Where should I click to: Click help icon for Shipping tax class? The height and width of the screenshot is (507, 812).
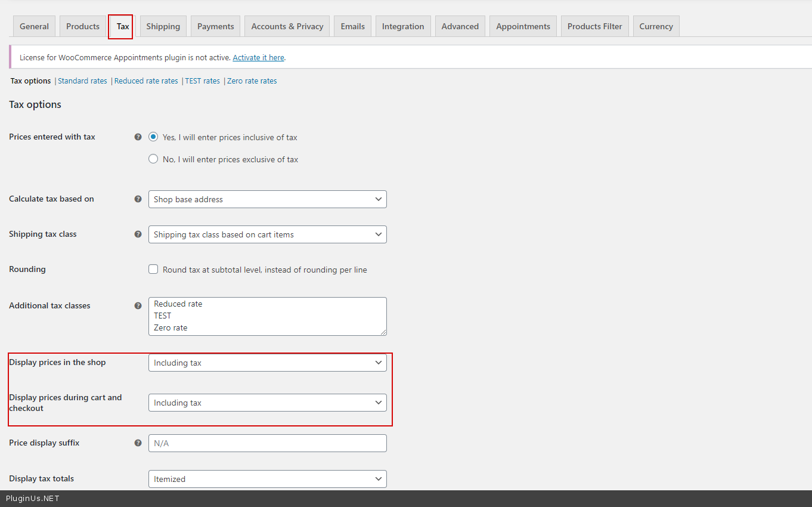coord(138,234)
